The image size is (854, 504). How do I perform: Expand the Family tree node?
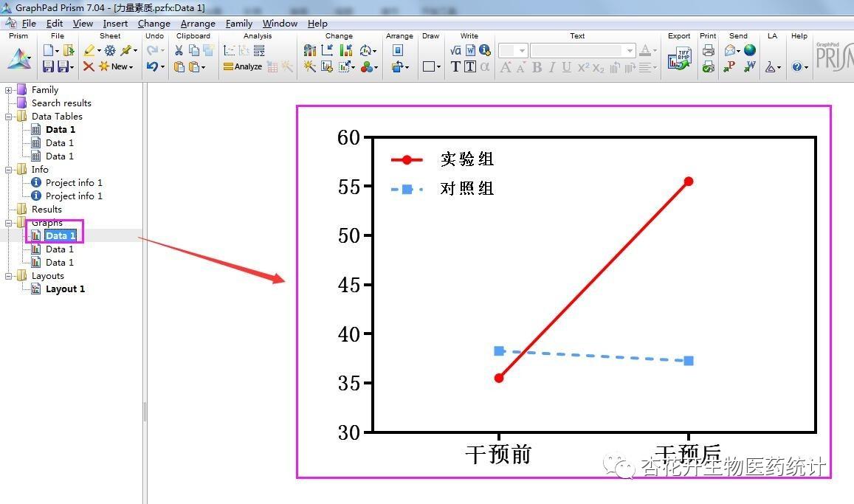(8, 89)
